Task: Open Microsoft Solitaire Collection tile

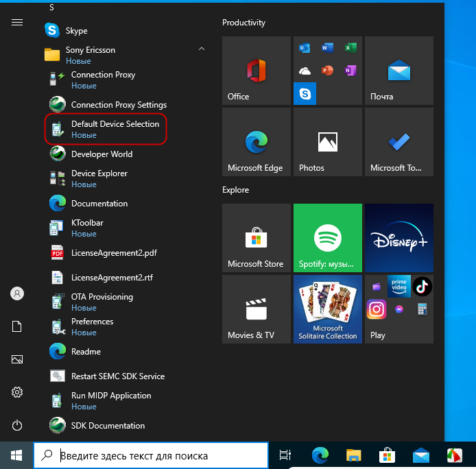Action: pyautogui.click(x=328, y=309)
